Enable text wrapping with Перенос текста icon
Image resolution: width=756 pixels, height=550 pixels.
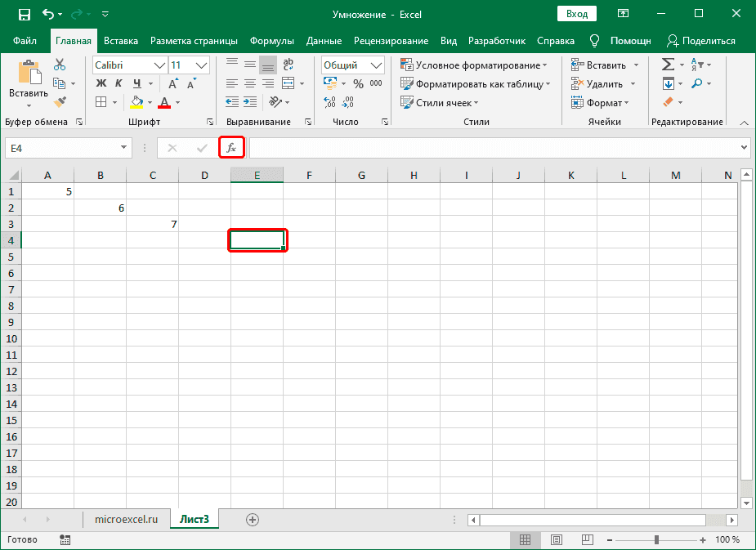click(x=288, y=63)
